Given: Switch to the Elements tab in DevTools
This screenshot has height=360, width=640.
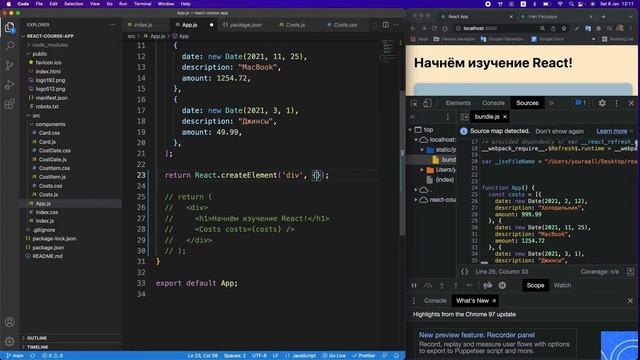Looking at the screenshot, I should click(458, 103).
